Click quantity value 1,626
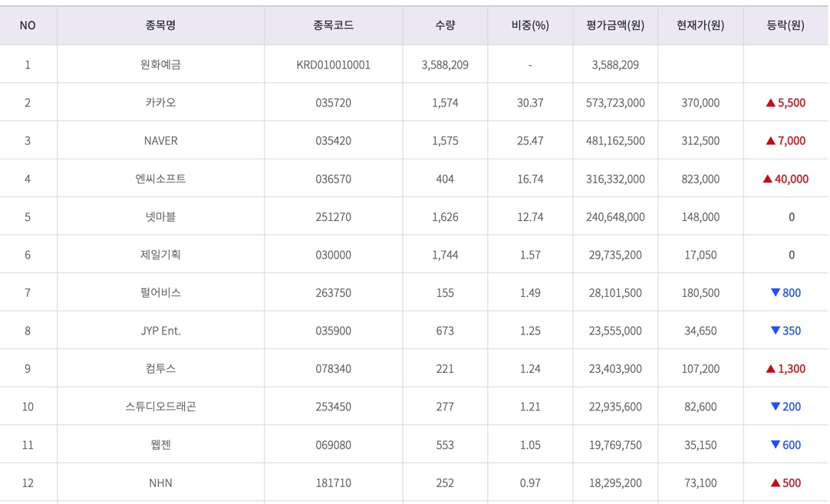 (445, 217)
